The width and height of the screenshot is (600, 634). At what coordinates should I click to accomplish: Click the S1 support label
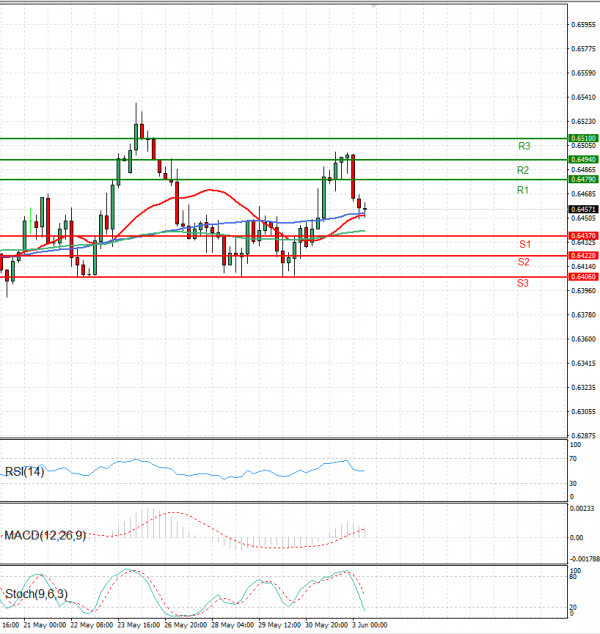tap(525, 244)
